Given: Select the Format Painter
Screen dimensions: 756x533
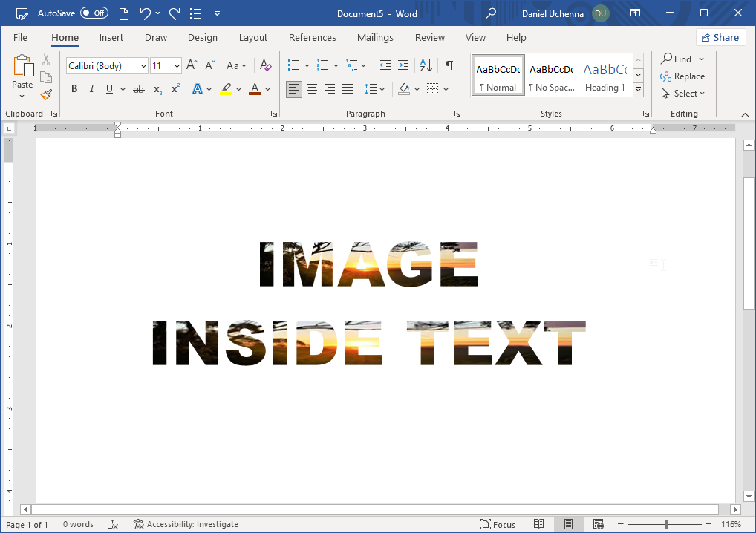Looking at the screenshot, I should [45, 94].
